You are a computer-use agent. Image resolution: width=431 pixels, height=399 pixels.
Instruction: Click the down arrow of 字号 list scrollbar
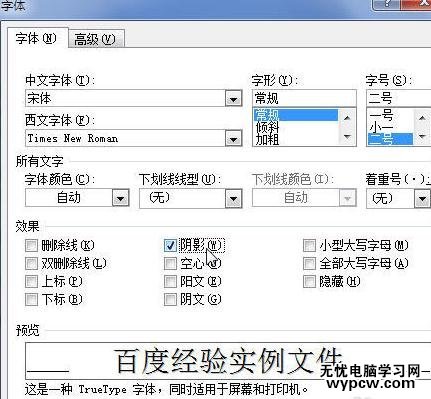point(422,136)
